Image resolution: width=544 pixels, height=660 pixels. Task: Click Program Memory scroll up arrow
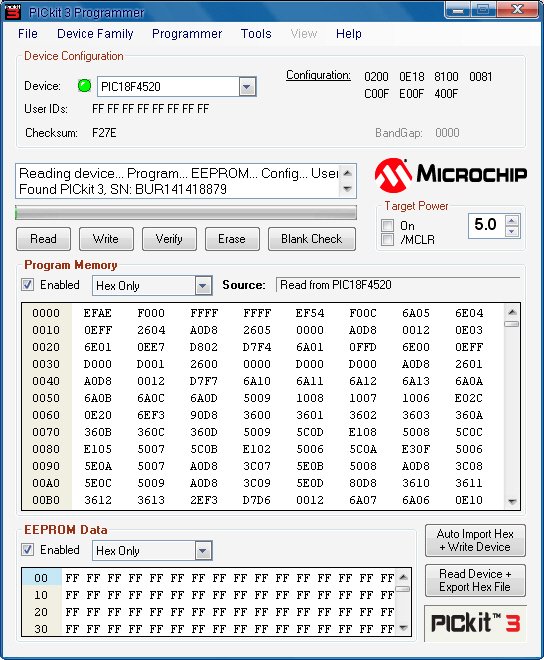point(512,312)
